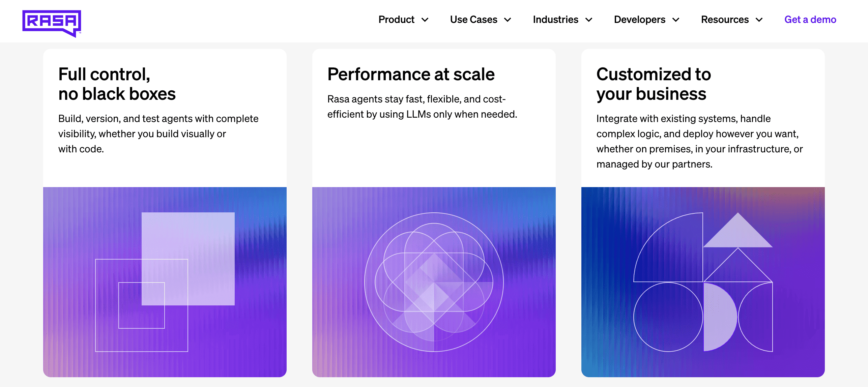Click the chevron icon beside Product
This screenshot has width=868, height=387.
(x=426, y=20)
